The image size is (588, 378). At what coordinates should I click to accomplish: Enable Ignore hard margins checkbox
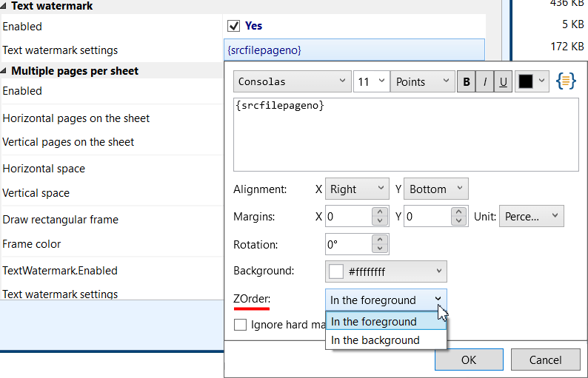pyautogui.click(x=240, y=325)
